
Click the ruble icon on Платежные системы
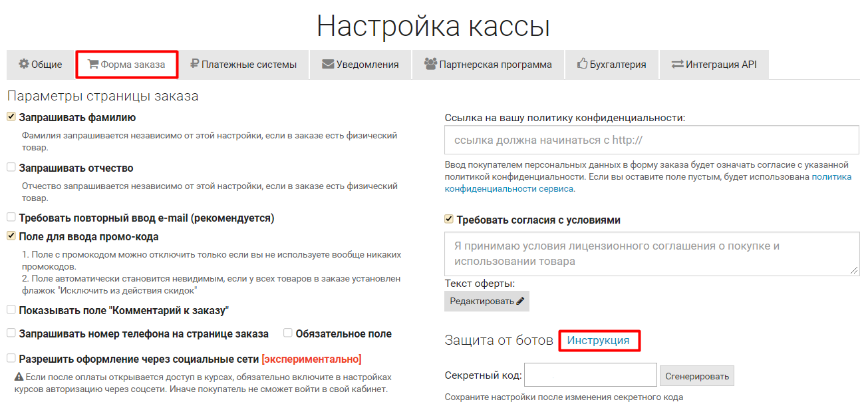[x=194, y=65]
